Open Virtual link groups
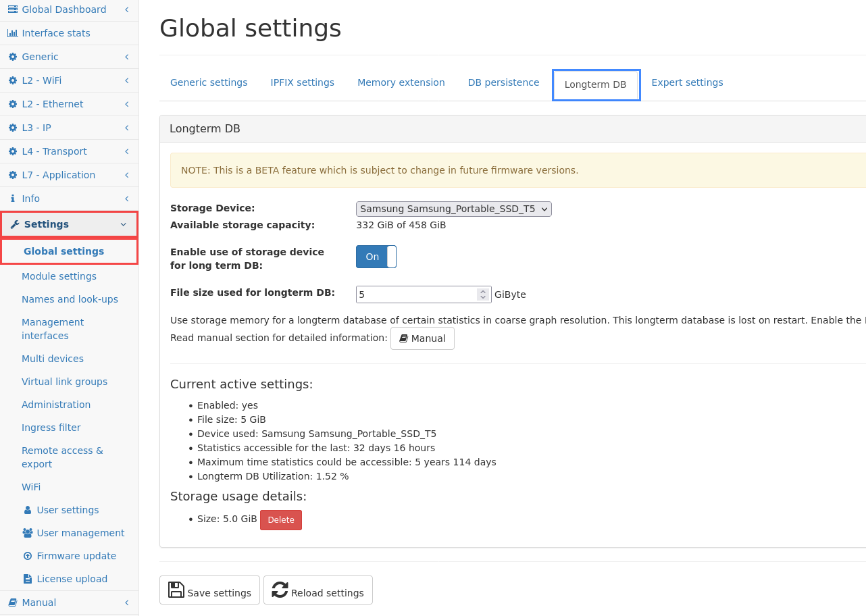866x616 pixels. pyautogui.click(x=64, y=382)
